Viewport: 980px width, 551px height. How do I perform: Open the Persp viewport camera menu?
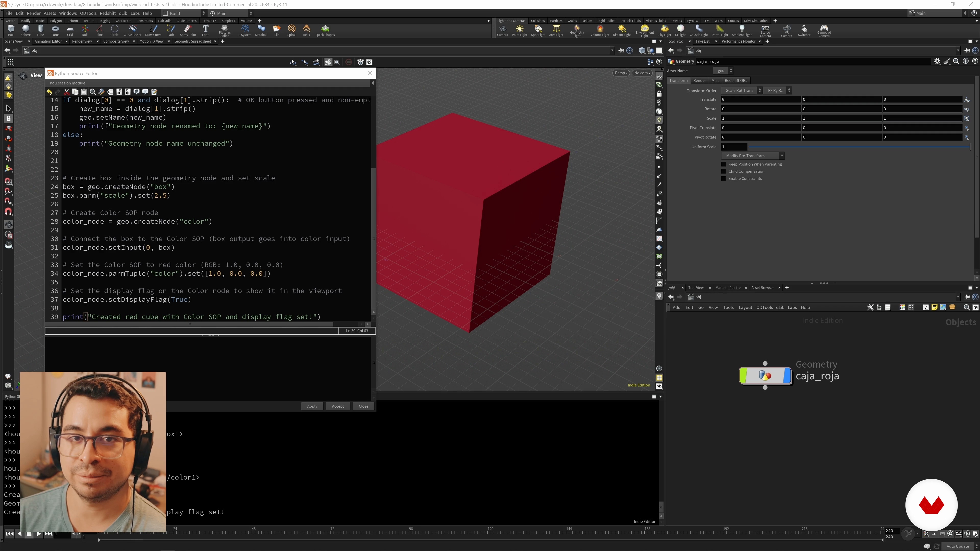coord(621,73)
